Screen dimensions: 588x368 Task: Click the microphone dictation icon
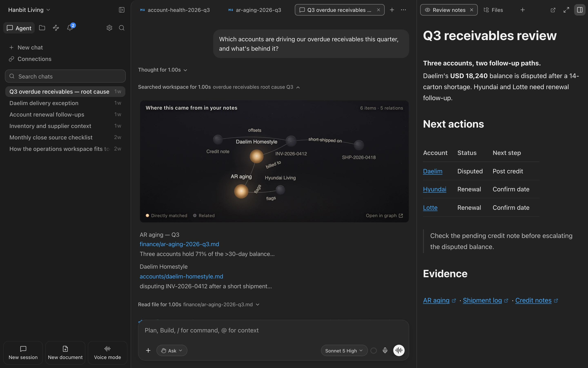[385, 350]
